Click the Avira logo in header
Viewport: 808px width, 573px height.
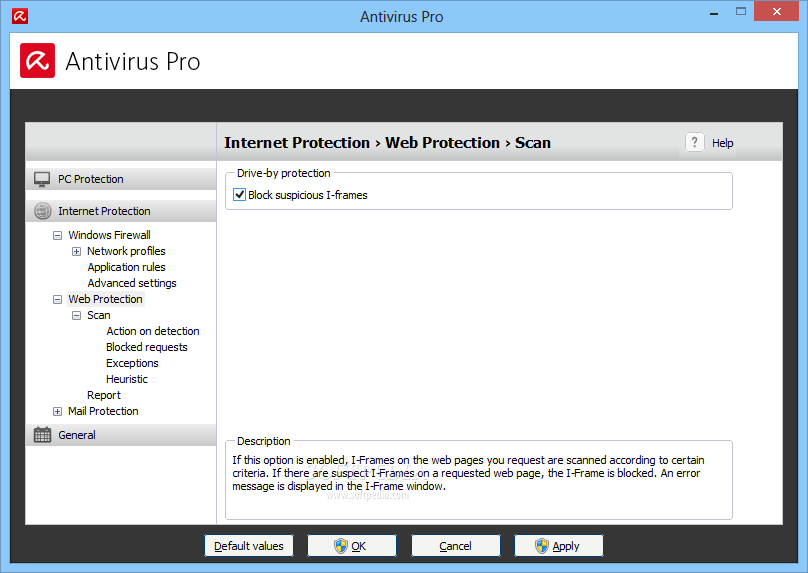click(38, 60)
